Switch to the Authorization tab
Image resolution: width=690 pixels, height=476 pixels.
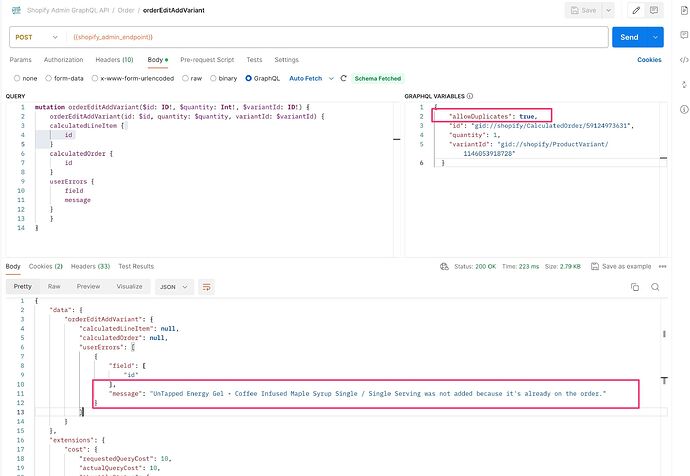coord(63,60)
